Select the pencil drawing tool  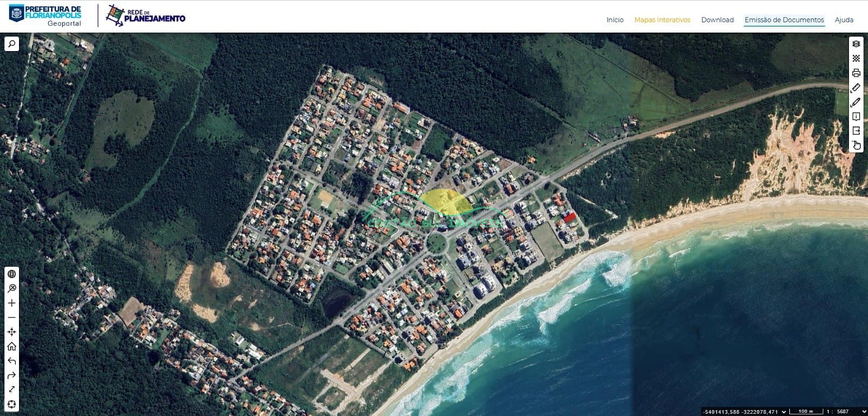click(856, 102)
